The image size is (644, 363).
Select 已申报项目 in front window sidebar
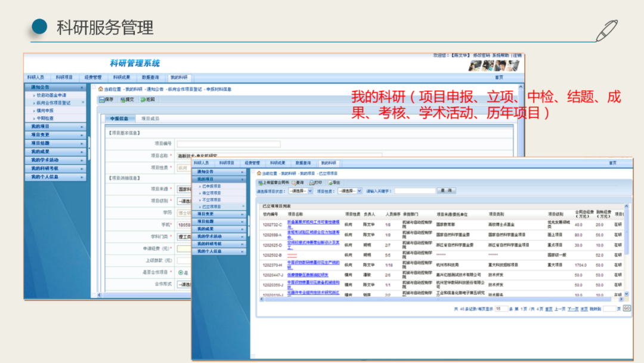(x=212, y=186)
